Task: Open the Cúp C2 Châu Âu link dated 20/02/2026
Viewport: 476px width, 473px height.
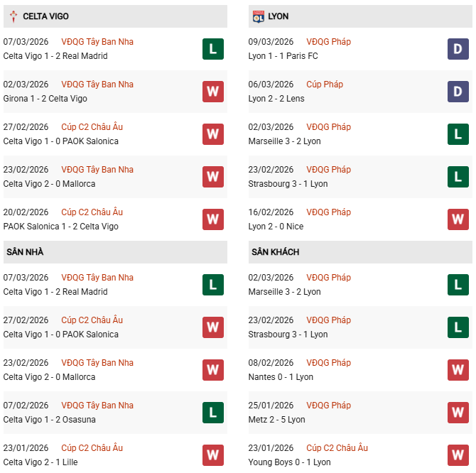Action: click(x=92, y=212)
